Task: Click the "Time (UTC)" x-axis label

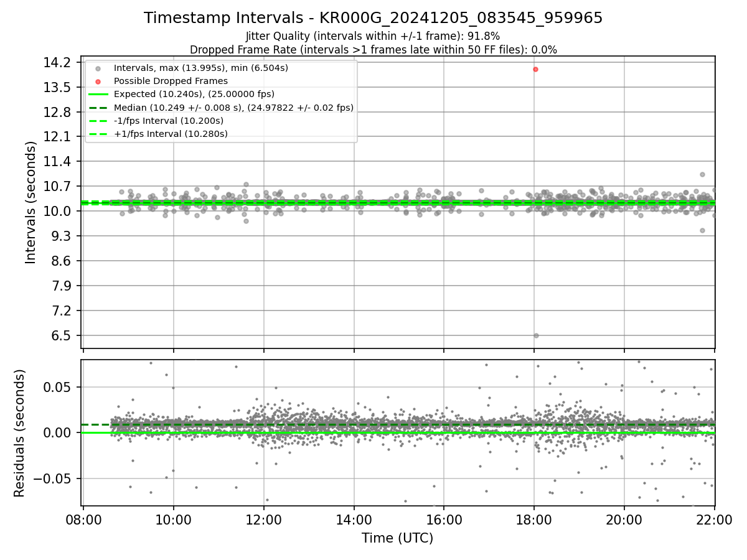Action: (398, 538)
